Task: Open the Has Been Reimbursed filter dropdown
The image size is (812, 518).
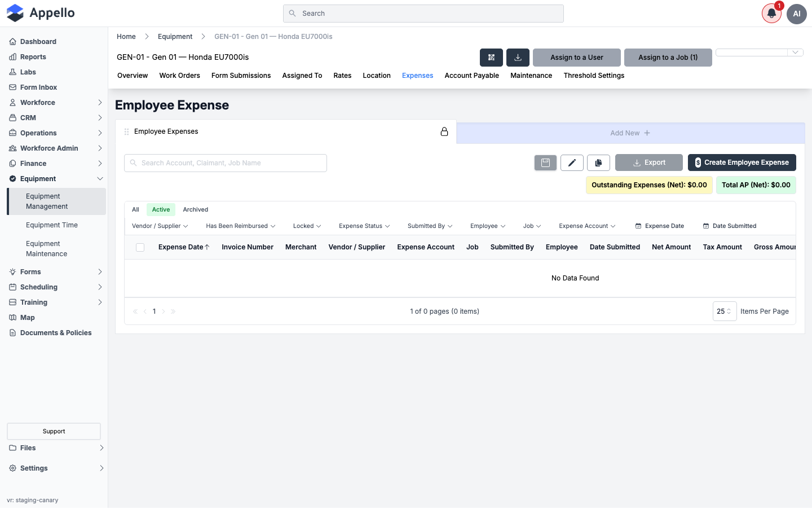Action: pyautogui.click(x=241, y=226)
